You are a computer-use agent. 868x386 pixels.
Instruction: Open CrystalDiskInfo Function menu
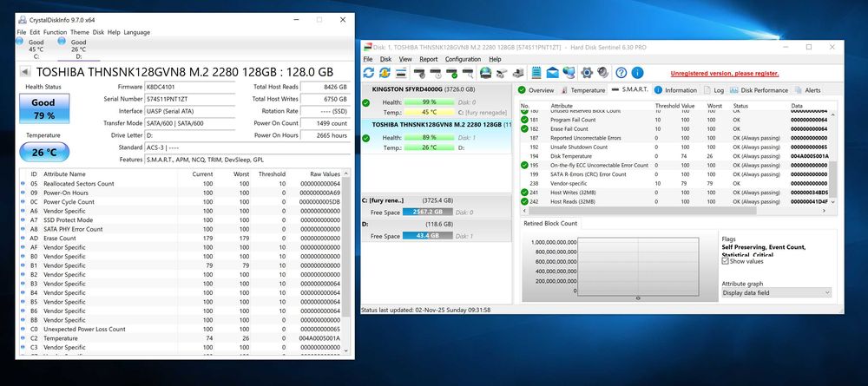(x=55, y=33)
